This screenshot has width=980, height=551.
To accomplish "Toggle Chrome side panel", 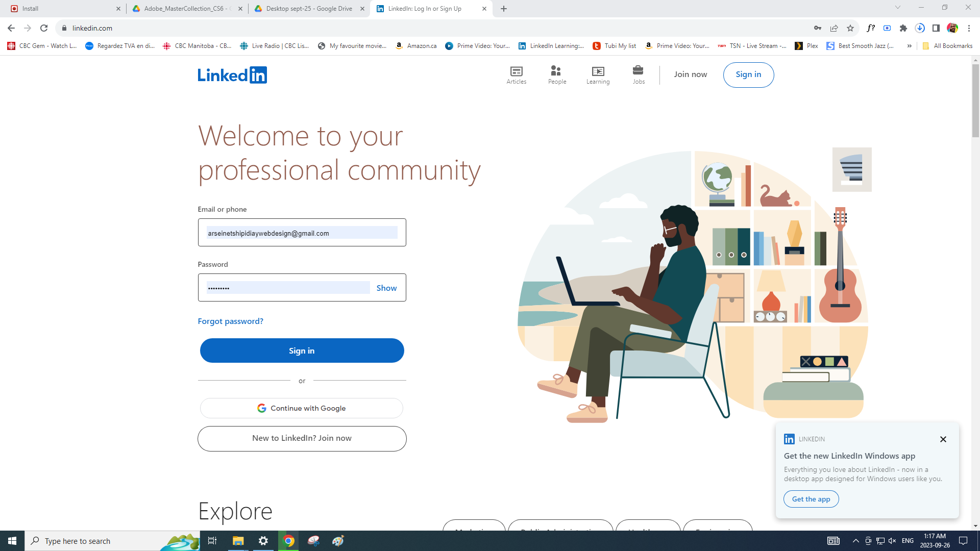I will click(936, 28).
